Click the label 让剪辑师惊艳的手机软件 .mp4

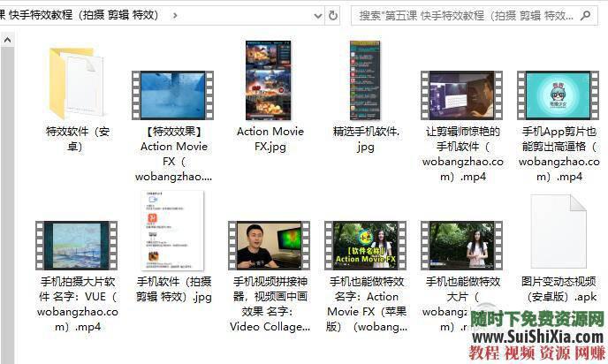click(x=462, y=154)
